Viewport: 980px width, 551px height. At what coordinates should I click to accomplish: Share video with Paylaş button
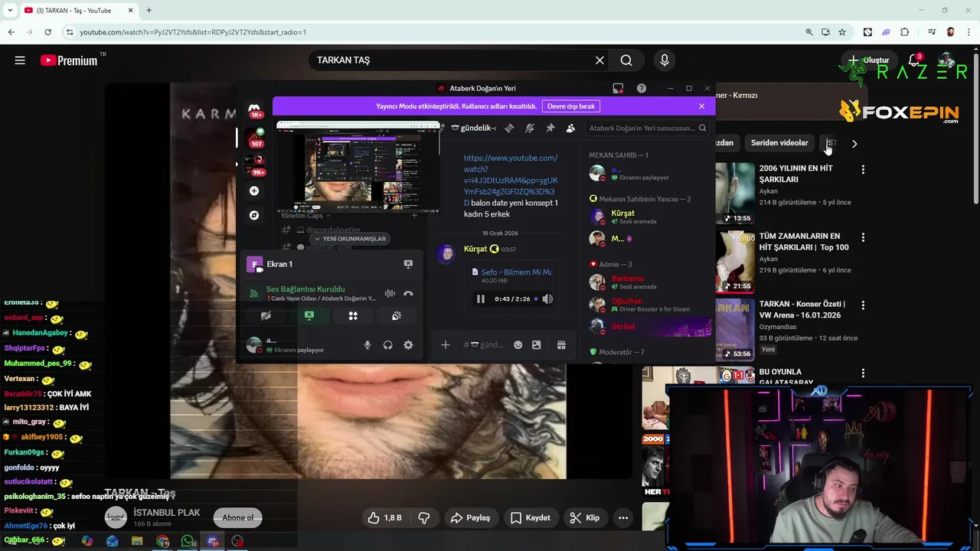(470, 518)
